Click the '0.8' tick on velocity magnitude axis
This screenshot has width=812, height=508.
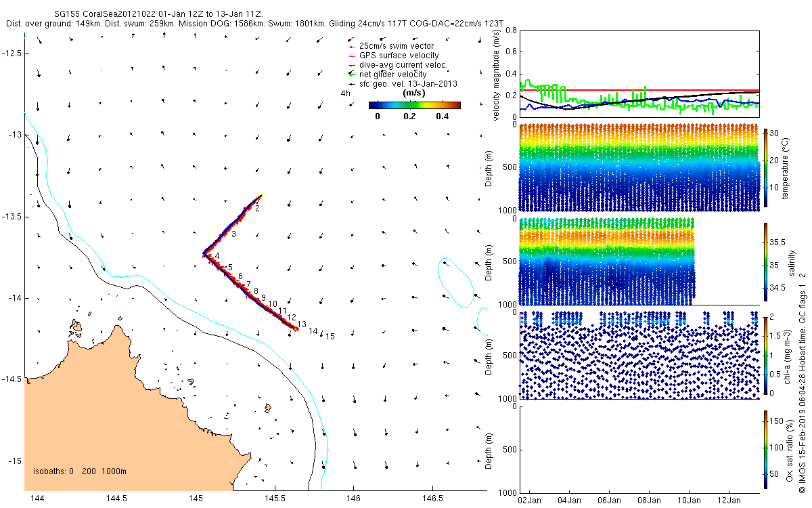[511, 31]
